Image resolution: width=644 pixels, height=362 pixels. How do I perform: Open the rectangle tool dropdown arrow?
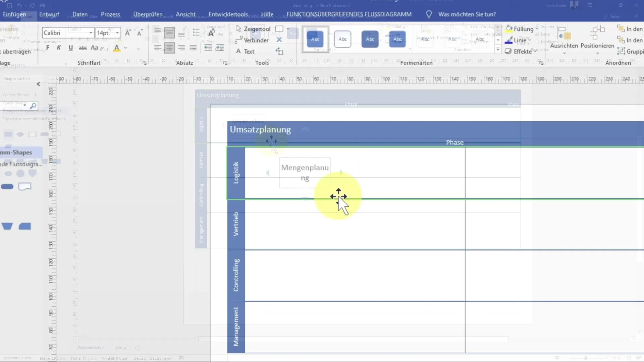[288, 29]
